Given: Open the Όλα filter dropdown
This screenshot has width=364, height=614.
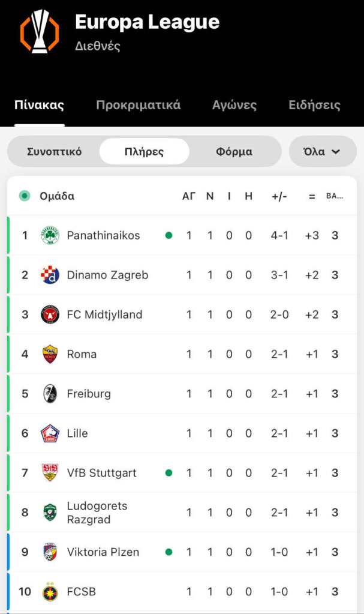Looking at the screenshot, I should tap(323, 152).
